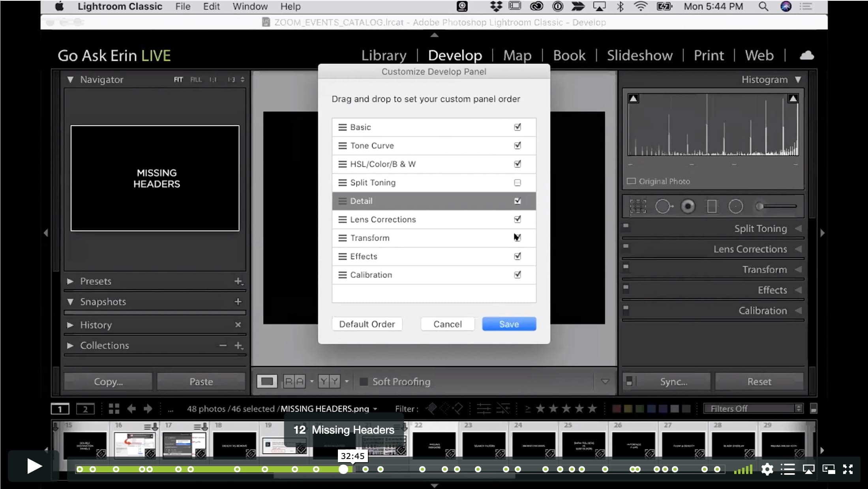Toggle the Soft Proofing checkbox
Viewport: 868px width, 489px height.
tap(364, 382)
